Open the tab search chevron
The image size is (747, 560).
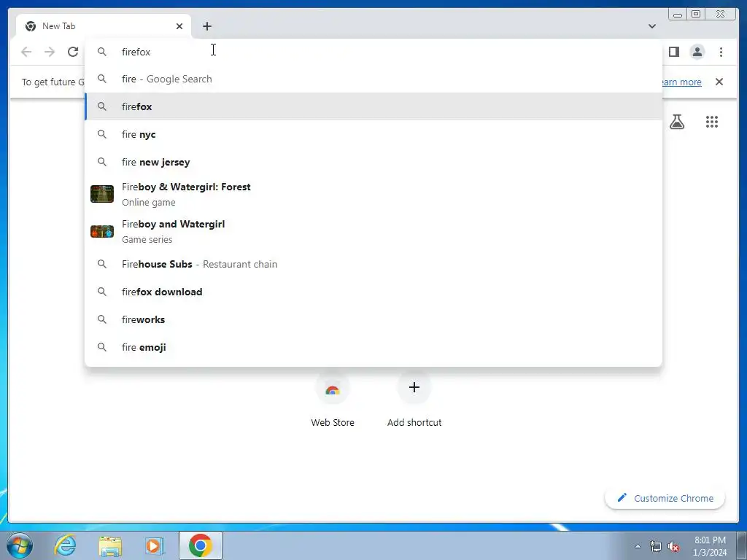click(x=652, y=26)
